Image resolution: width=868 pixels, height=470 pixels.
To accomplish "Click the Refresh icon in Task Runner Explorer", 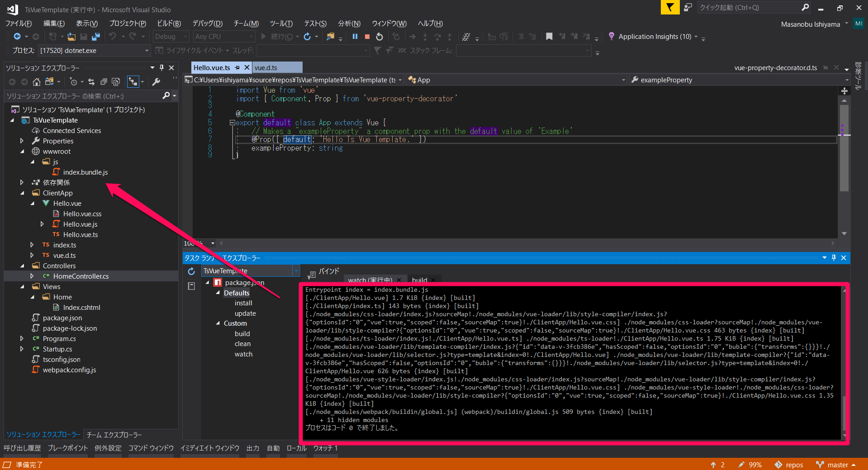I will click(x=191, y=271).
